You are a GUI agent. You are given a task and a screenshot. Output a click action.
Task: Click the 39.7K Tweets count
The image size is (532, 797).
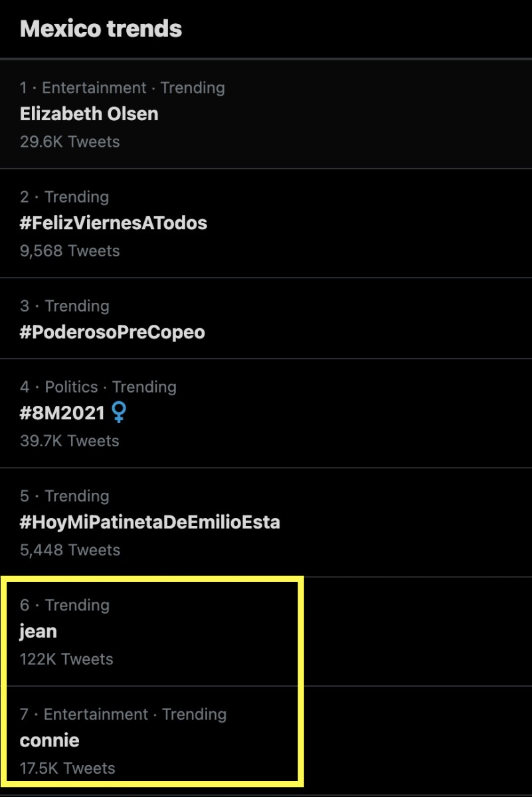70,441
